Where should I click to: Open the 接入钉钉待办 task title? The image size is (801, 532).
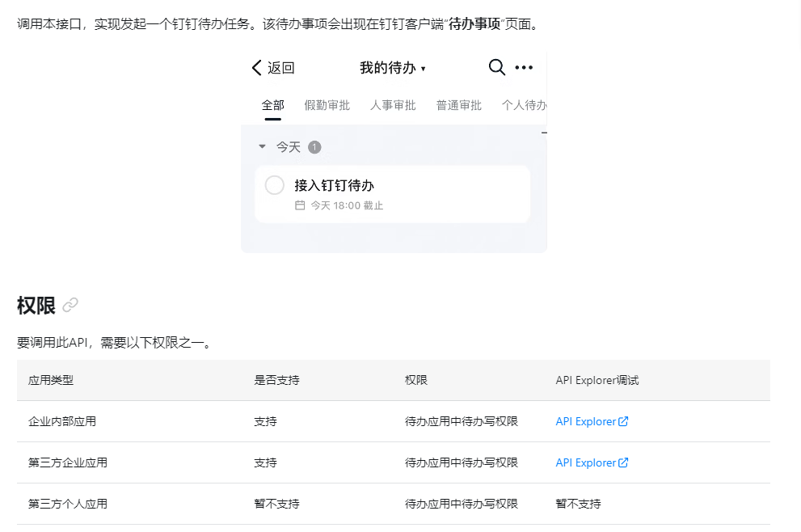tap(334, 185)
